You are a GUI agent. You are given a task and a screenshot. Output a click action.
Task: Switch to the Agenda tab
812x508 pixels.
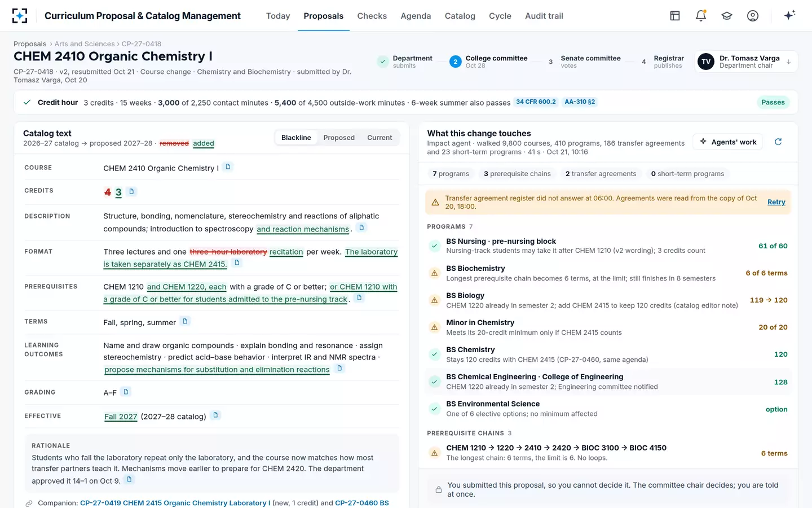(x=416, y=16)
